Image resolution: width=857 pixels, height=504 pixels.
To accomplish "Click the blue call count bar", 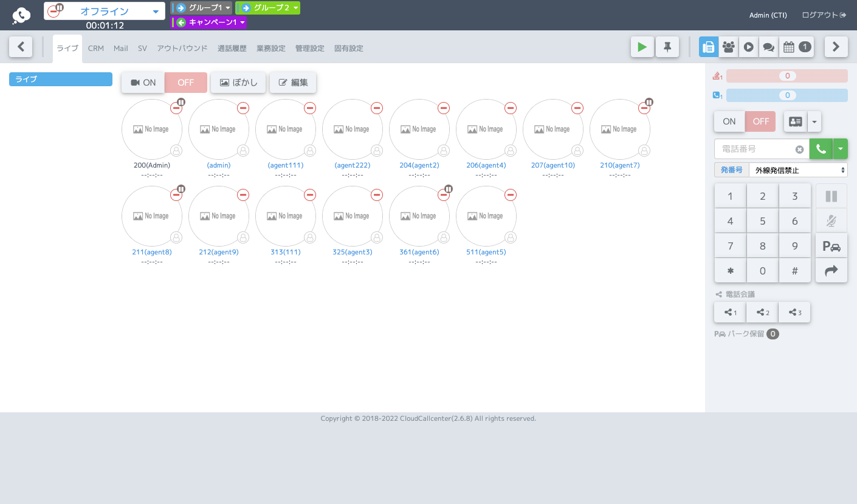I will tap(787, 95).
